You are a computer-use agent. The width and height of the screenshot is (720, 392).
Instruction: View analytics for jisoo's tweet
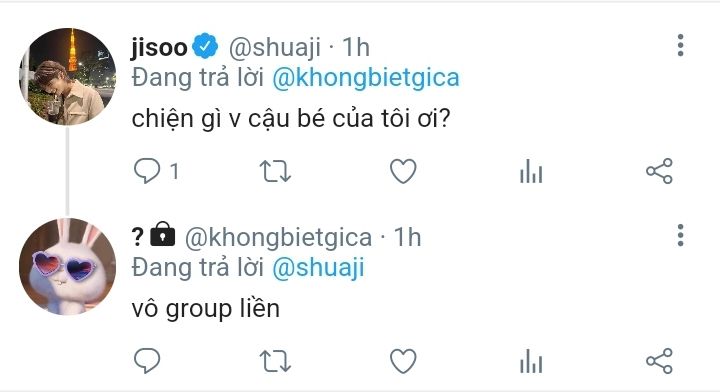531,171
